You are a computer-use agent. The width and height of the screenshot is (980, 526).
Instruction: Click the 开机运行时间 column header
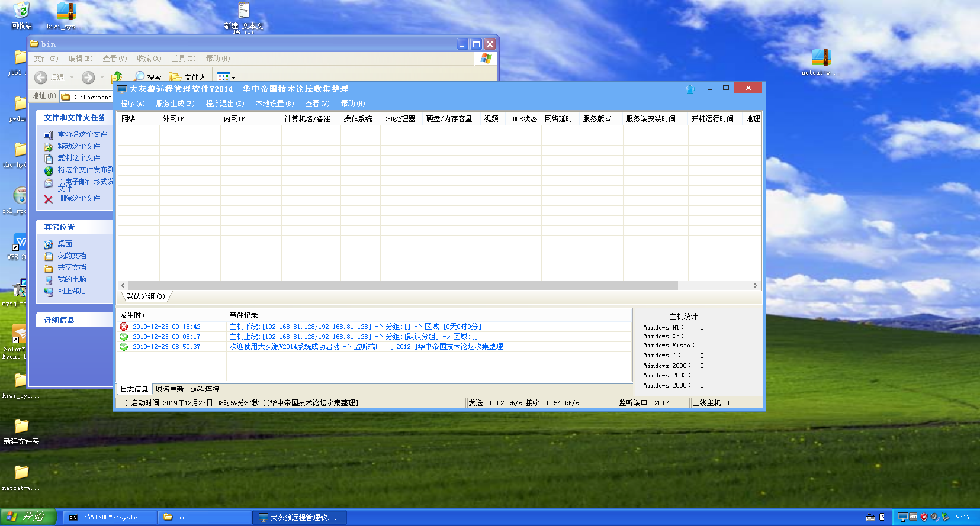715,119
